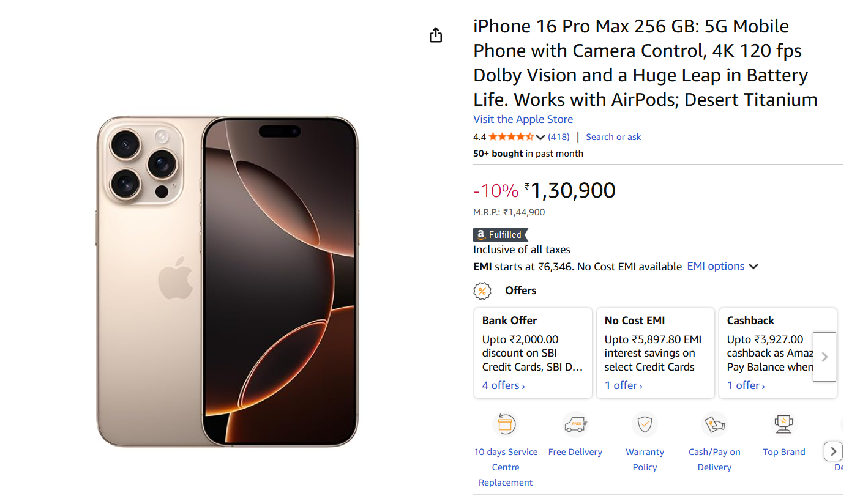Click the Top Brand trophy icon

[x=783, y=424]
